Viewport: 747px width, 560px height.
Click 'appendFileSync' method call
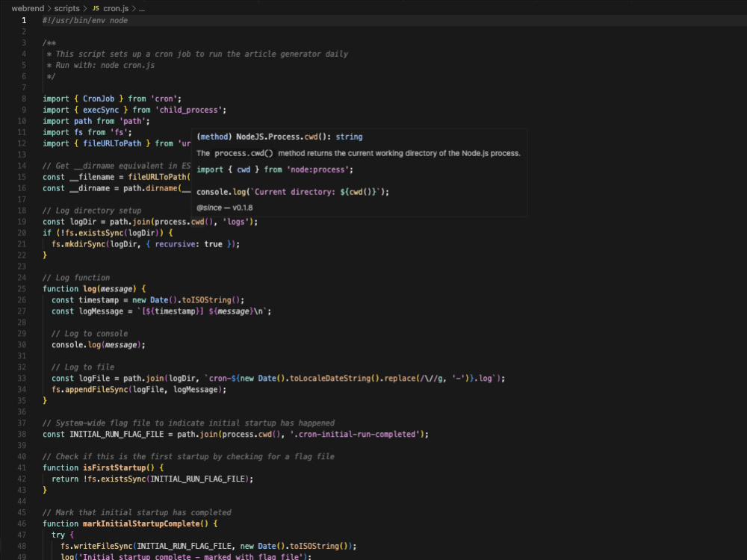[96, 390]
